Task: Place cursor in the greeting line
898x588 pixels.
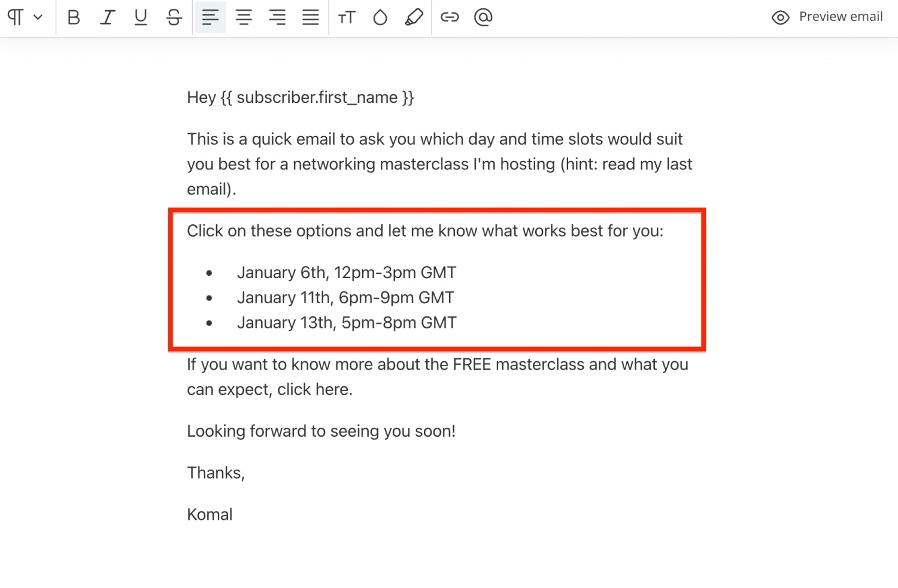Action: click(x=300, y=98)
